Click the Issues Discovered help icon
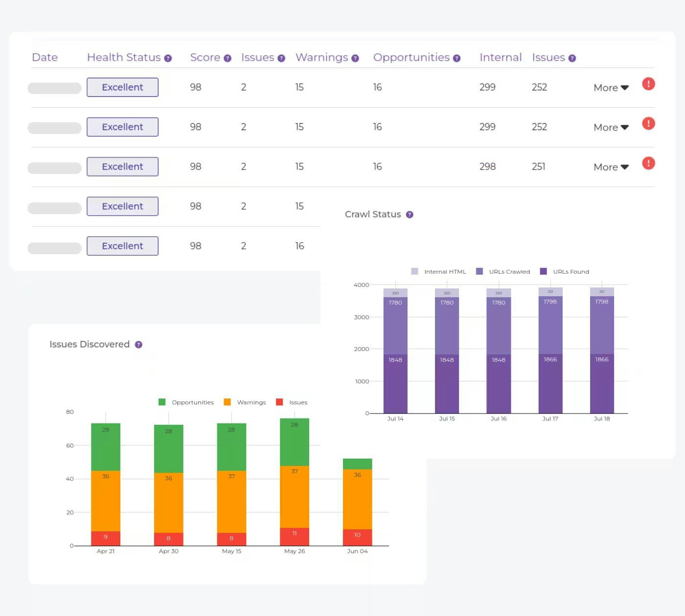 (138, 344)
